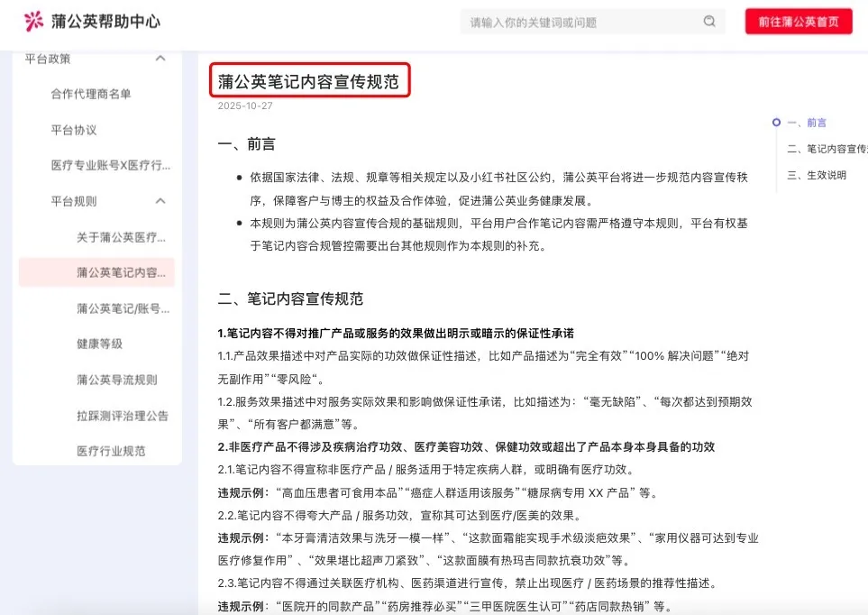Click the outline circle marker beside 前言

(x=776, y=123)
